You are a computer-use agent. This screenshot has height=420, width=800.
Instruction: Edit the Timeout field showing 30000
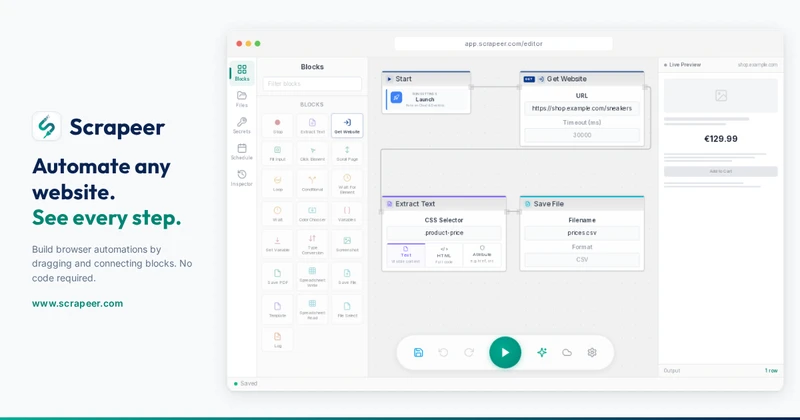(x=582, y=135)
